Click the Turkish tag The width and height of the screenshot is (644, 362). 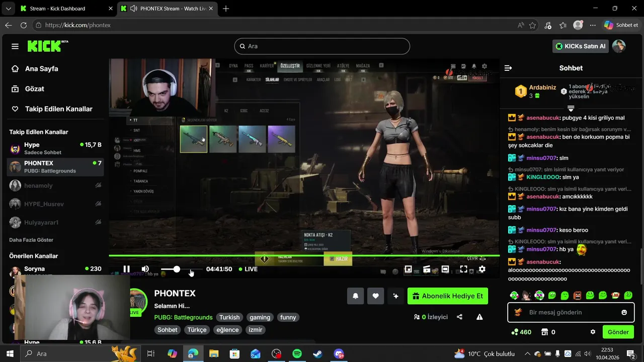[229, 317]
